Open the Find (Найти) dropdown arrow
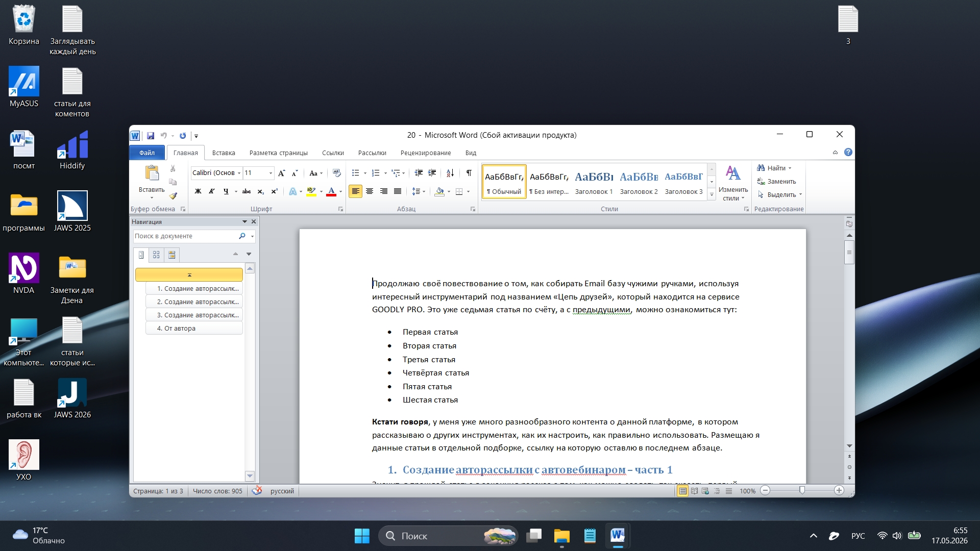Viewport: 980px width, 551px height. point(790,168)
